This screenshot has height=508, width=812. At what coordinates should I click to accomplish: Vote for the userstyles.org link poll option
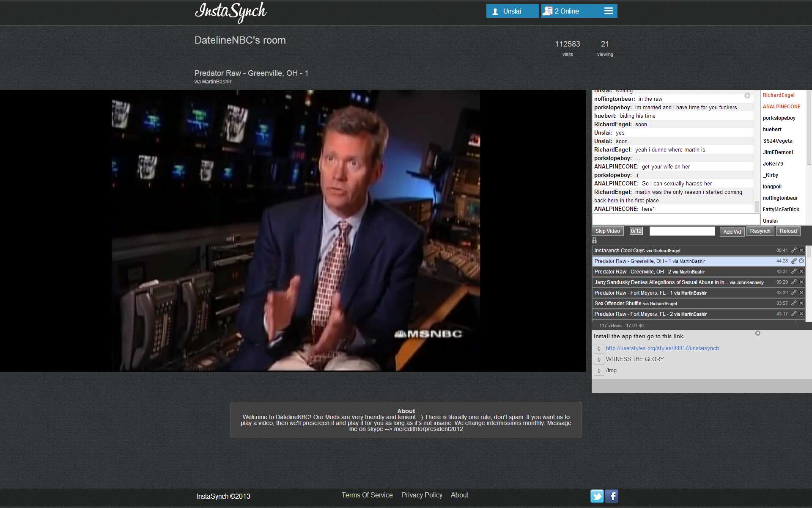pos(599,348)
